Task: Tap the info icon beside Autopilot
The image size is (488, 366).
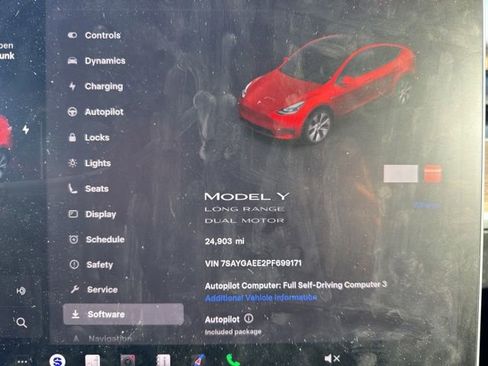Action: click(249, 319)
